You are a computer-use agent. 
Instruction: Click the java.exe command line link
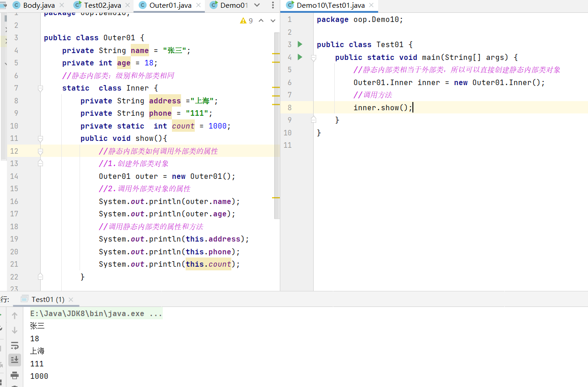[x=96, y=314]
